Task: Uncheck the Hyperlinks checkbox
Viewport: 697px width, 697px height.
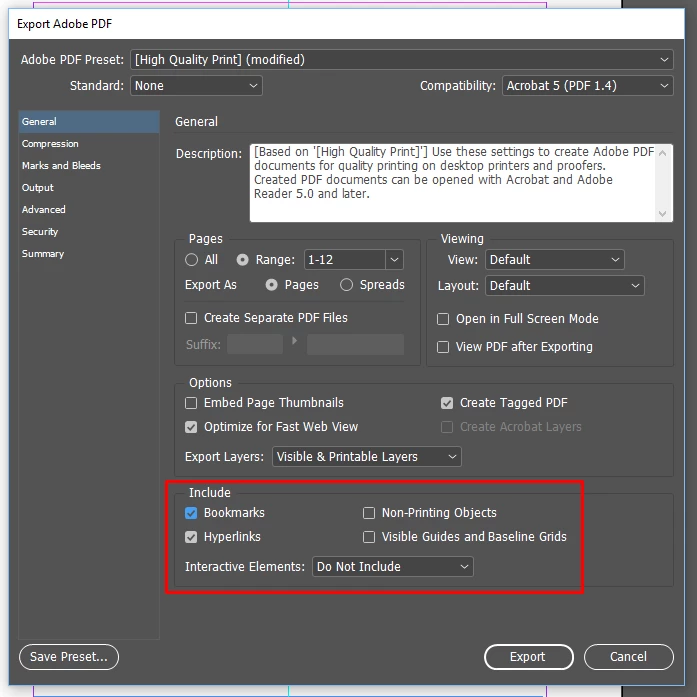Action: 191,537
